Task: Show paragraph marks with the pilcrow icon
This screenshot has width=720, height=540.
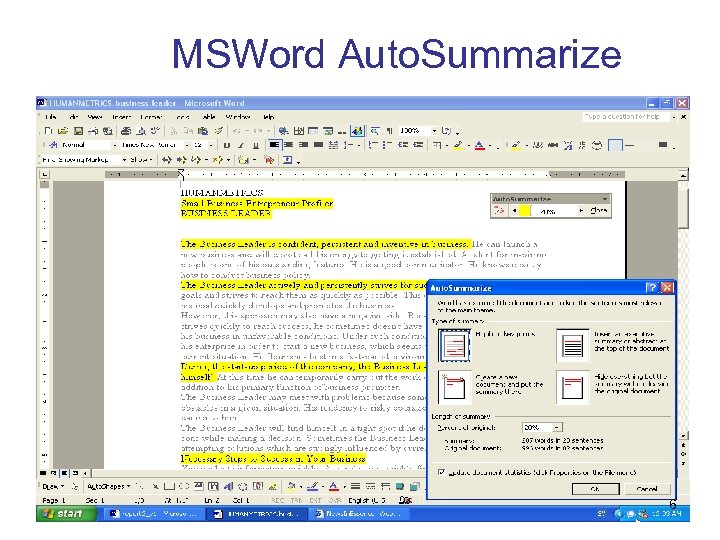Action: coord(390,131)
